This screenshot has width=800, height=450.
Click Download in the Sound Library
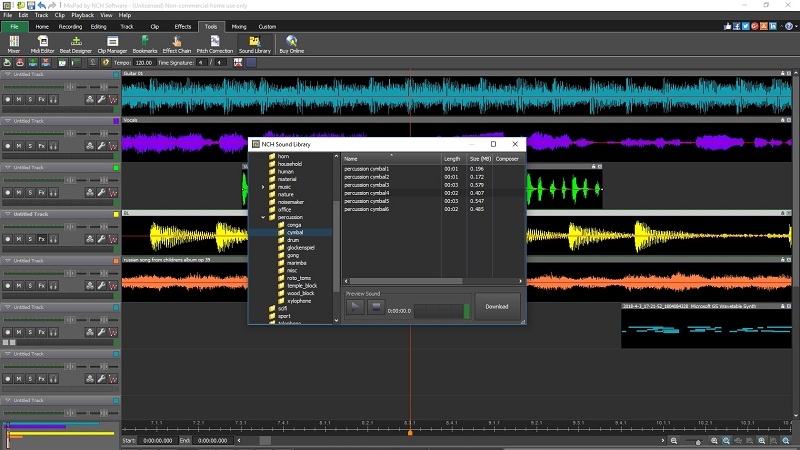tap(497, 307)
